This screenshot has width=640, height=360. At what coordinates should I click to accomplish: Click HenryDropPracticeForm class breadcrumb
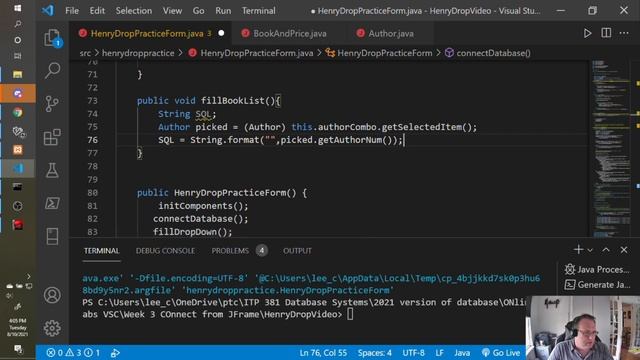click(x=384, y=53)
